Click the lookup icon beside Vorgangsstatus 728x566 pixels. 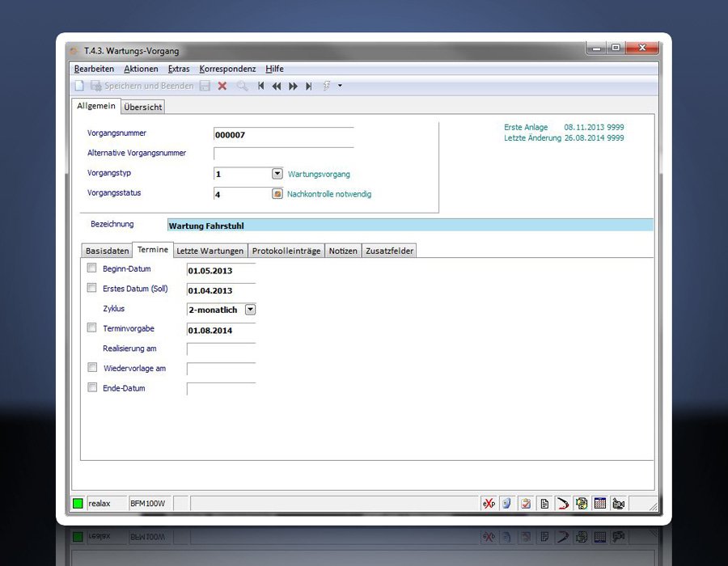point(277,193)
